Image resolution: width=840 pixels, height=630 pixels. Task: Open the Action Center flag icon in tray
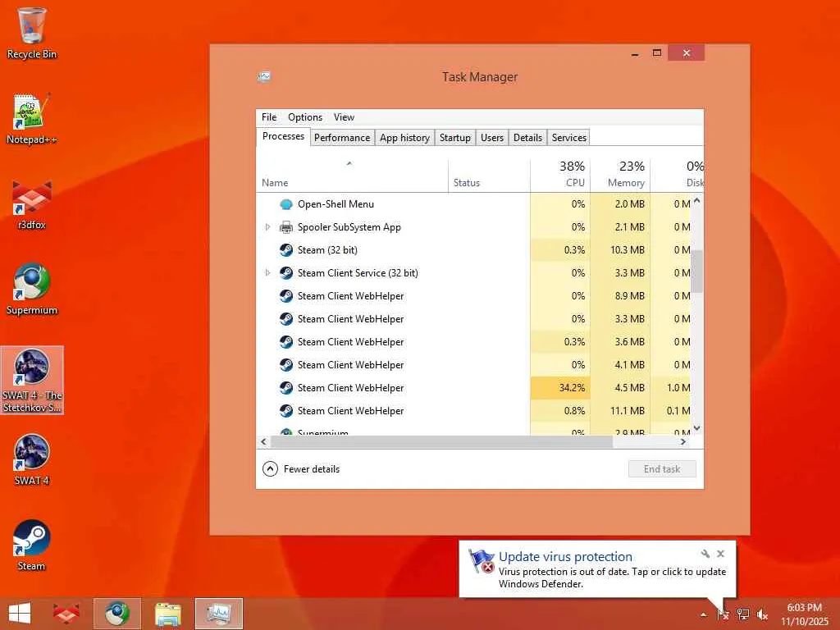[x=722, y=614]
